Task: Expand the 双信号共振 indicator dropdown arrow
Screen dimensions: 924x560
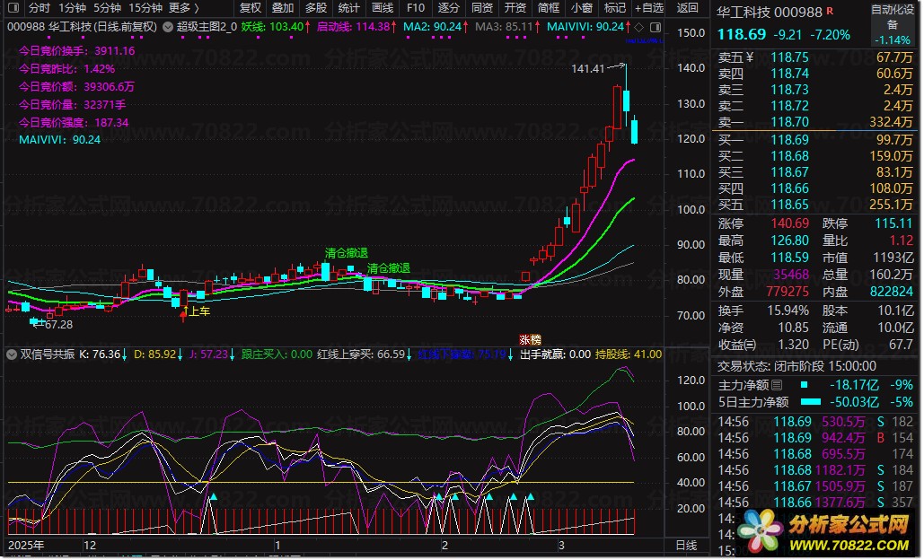Action: [x=11, y=354]
